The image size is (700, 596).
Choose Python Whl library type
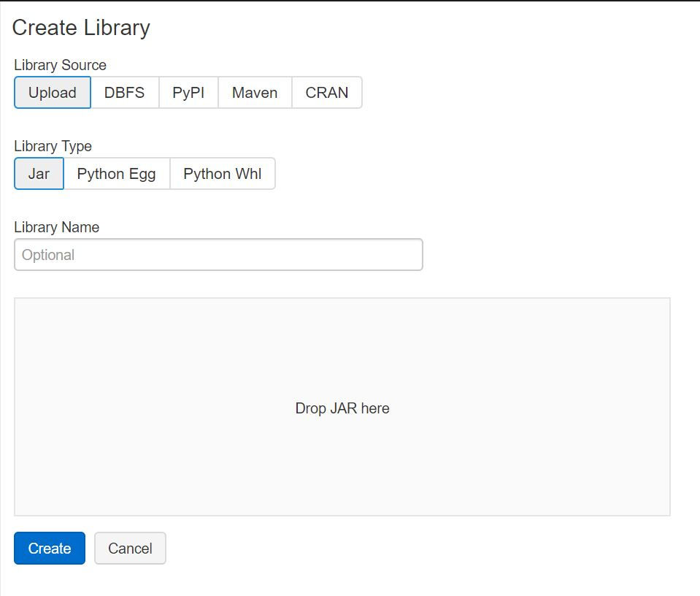223,173
